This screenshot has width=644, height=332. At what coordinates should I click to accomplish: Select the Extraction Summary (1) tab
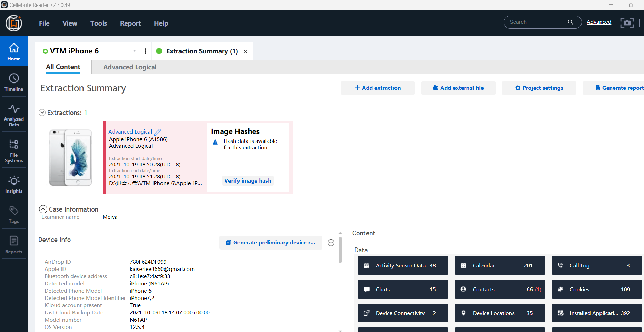(202, 51)
